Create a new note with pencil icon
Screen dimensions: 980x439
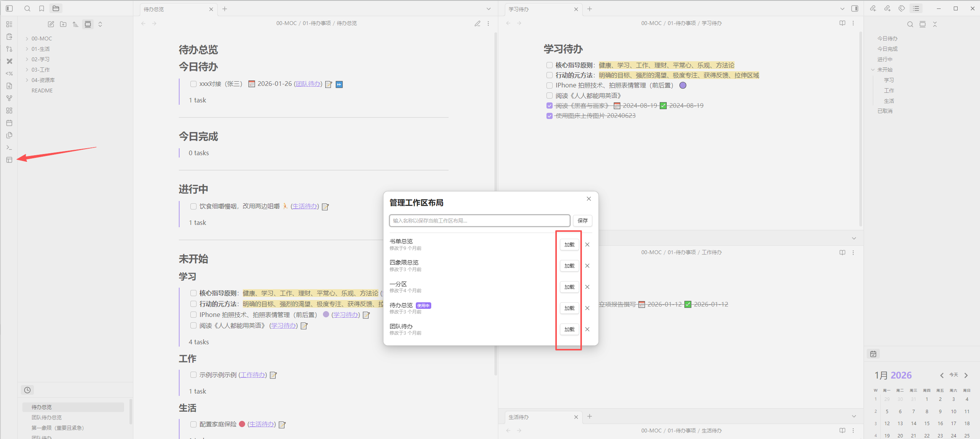(51, 24)
